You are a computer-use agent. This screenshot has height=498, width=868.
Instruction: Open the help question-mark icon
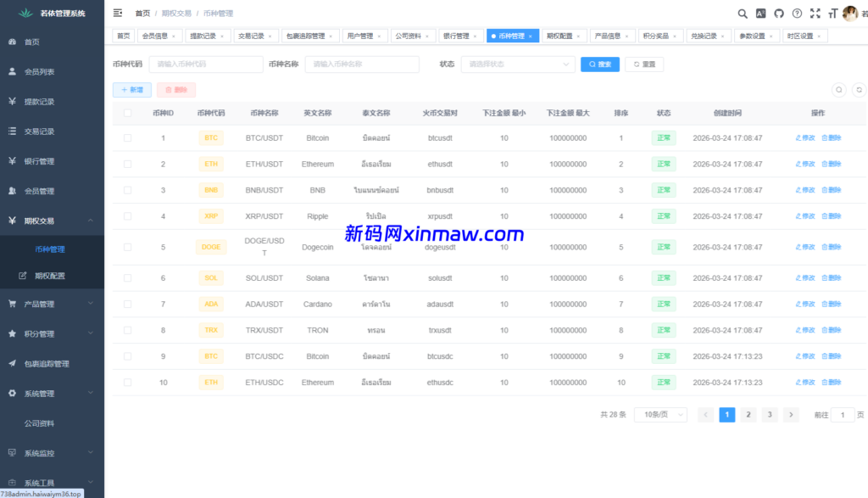point(797,14)
